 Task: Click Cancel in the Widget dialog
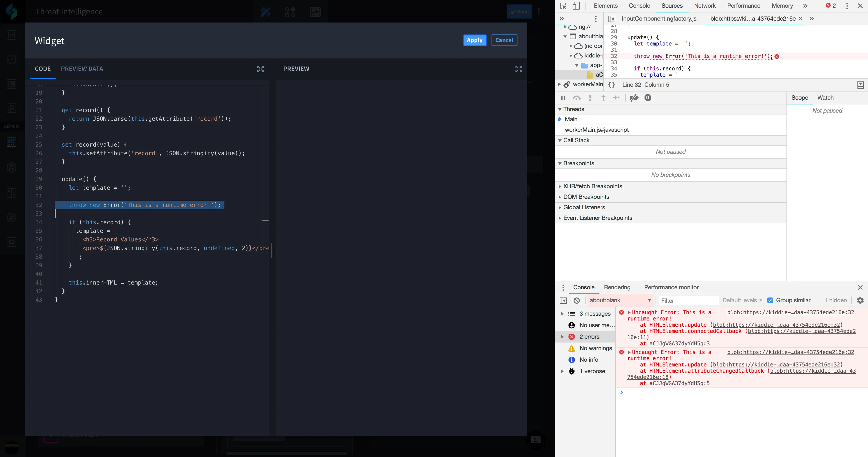pyautogui.click(x=504, y=40)
